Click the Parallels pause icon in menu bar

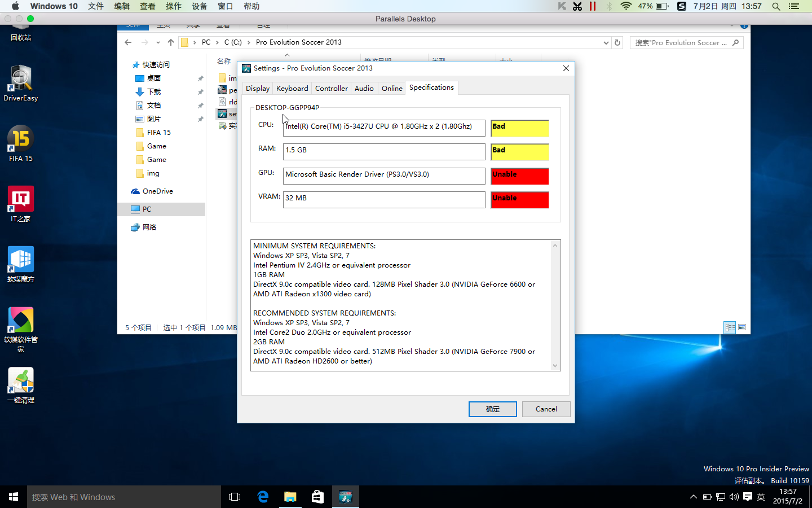point(593,6)
